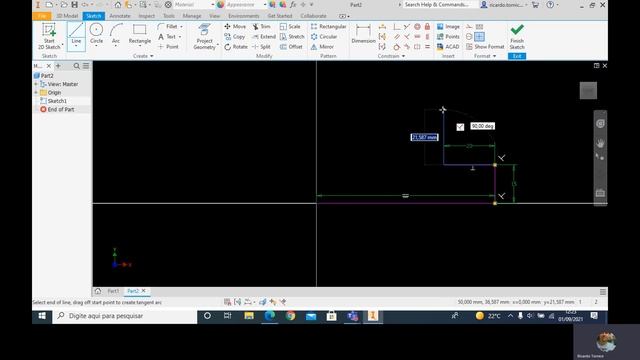Open the Windows Start menu
This screenshot has height=360, width=640.
42,316
